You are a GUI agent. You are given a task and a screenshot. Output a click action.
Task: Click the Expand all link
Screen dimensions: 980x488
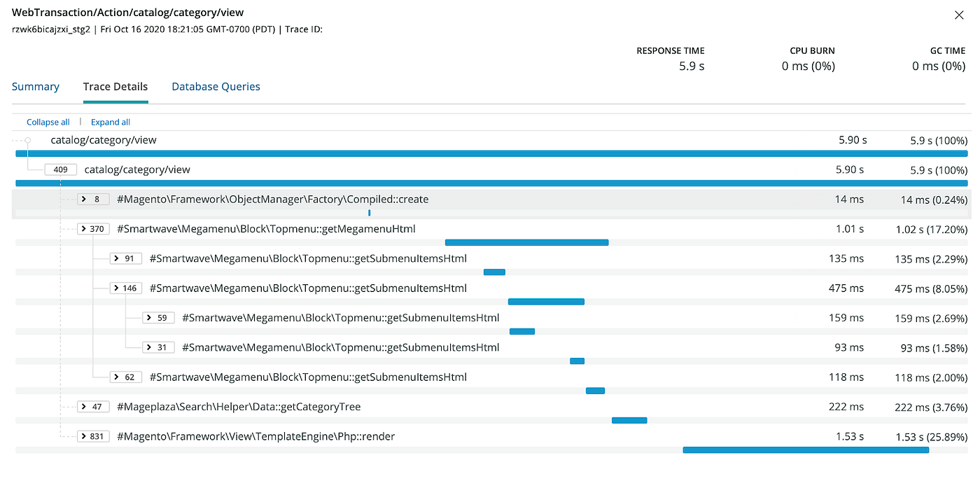point(111,122)
